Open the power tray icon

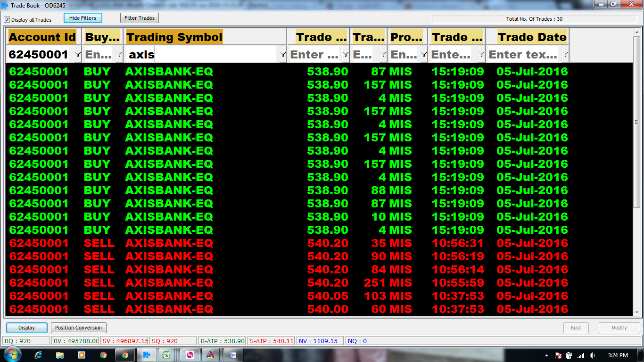[570, 355]
